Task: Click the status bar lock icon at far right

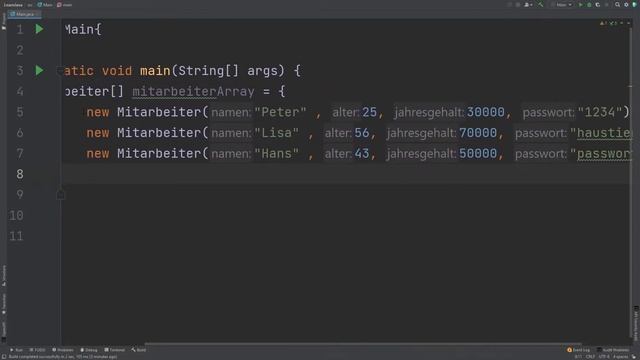Action: click(634, 357)
